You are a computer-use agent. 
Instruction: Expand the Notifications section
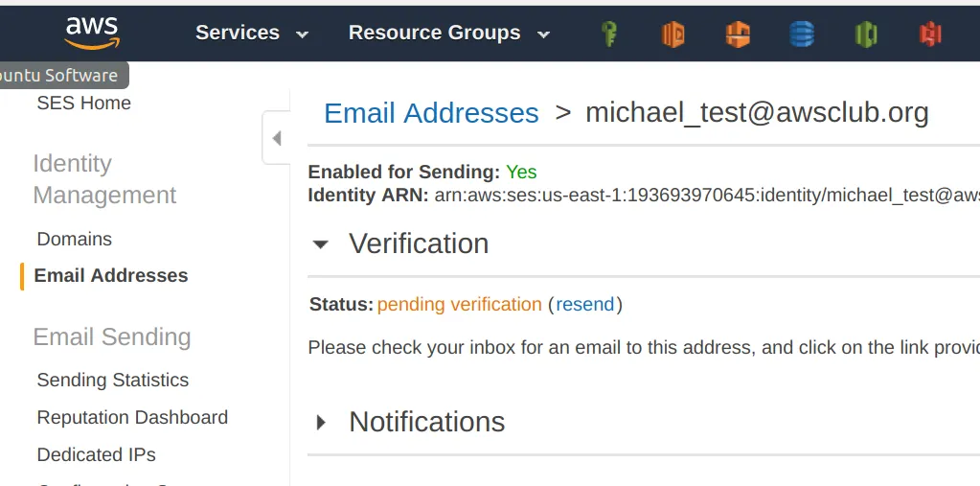click(322, 422)
